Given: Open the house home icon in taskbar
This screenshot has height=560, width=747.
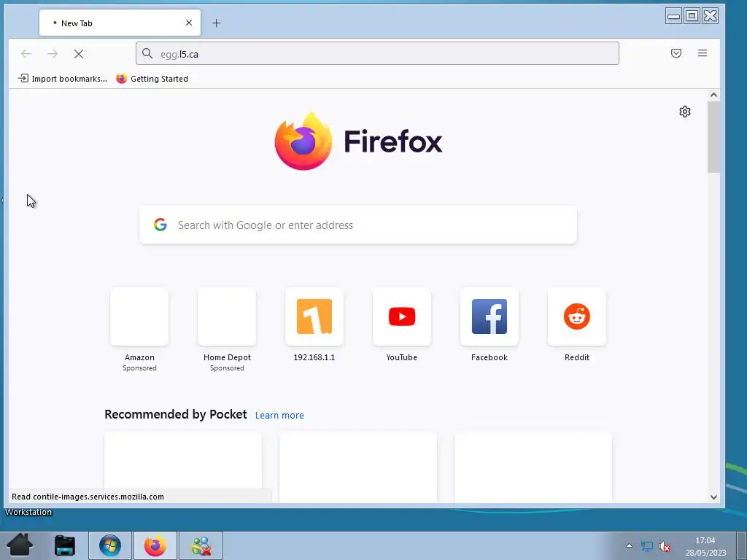Looking at the screenshot, I should point(20,545).
